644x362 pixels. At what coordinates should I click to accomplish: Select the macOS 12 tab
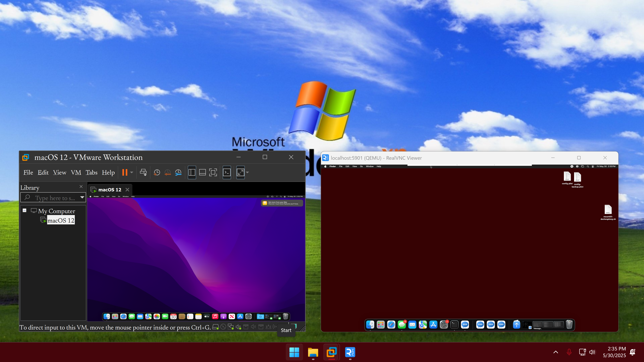tap(110, 190)
